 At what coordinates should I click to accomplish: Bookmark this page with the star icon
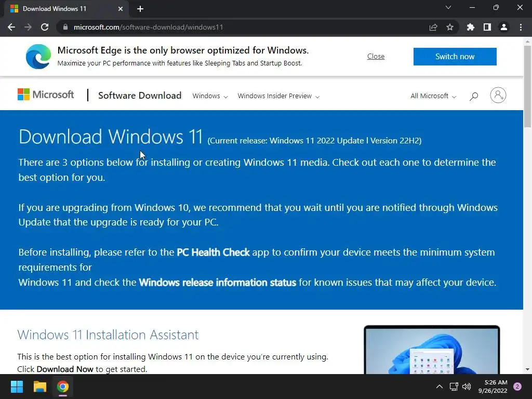point(450,27)
